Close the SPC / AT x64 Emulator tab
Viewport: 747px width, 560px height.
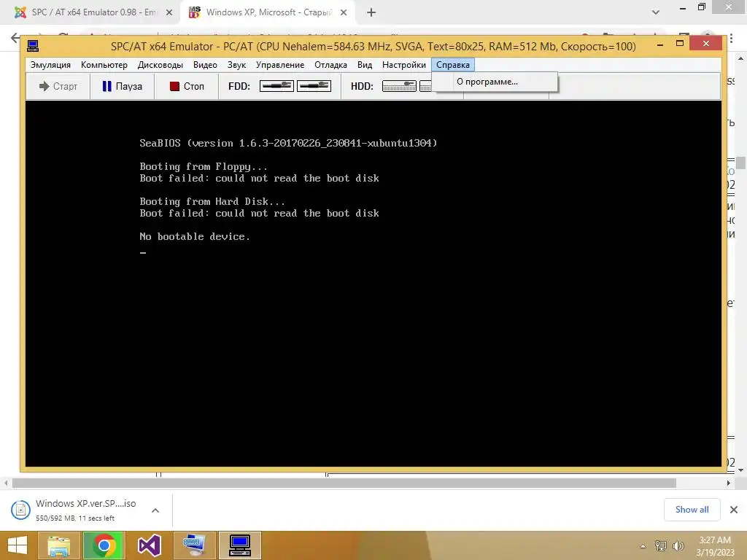pyautogui.click(x=169, y=13)
